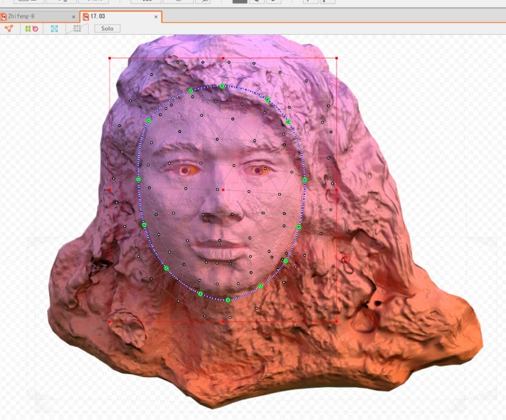The image size is (506, 420).
Task: Select the leftmost green ellipse control point
Action: coord(138,179)
